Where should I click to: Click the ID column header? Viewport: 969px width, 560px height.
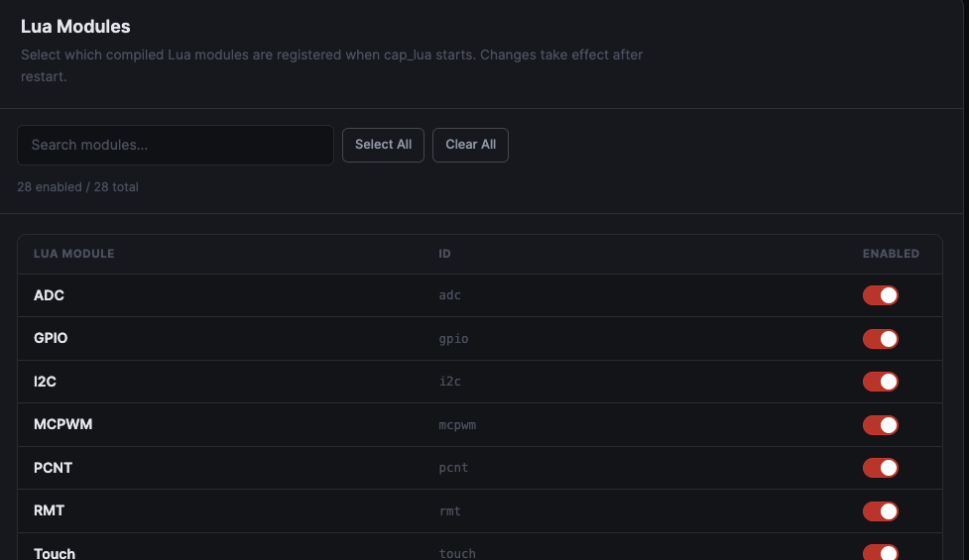coord(444,254)
